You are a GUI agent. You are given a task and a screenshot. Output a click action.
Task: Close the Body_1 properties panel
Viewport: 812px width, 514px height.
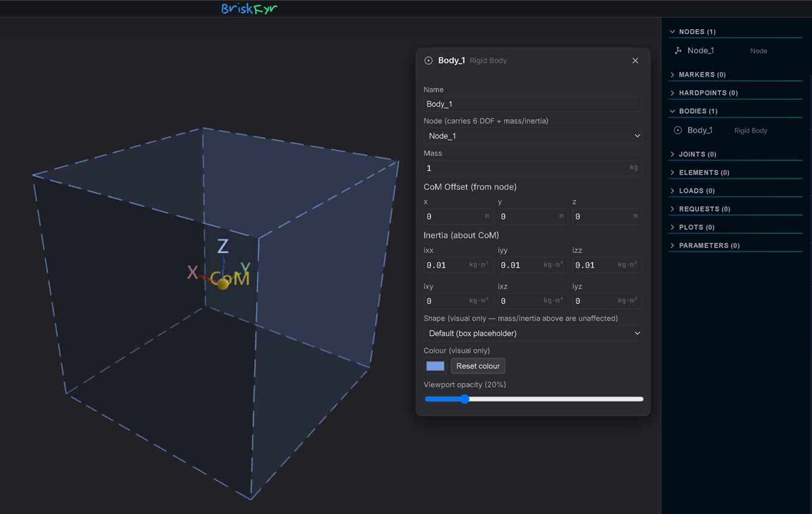tap(635, 60)
